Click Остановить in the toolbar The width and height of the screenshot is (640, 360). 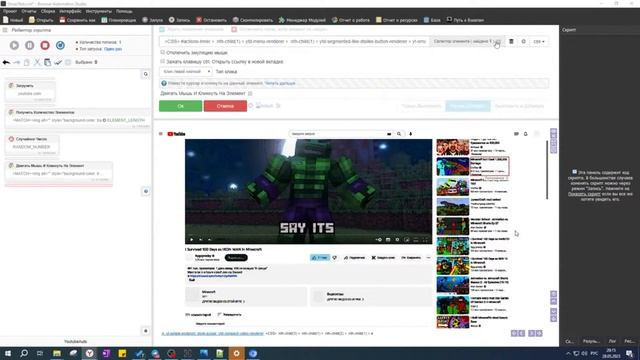pyautogui.click(x=211, y=20)
